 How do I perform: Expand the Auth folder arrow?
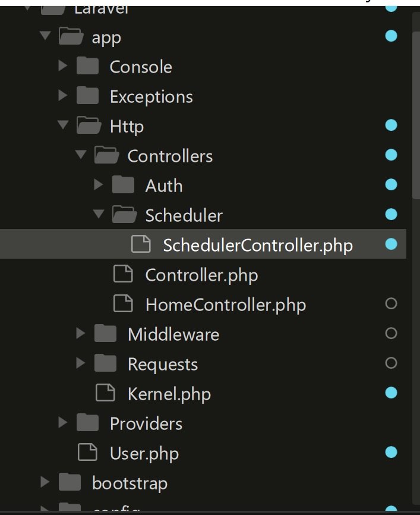pos(98,184)
